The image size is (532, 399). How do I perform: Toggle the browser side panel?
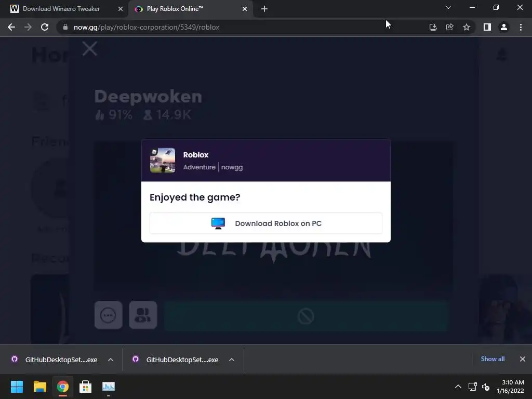[x=487, y=27]
